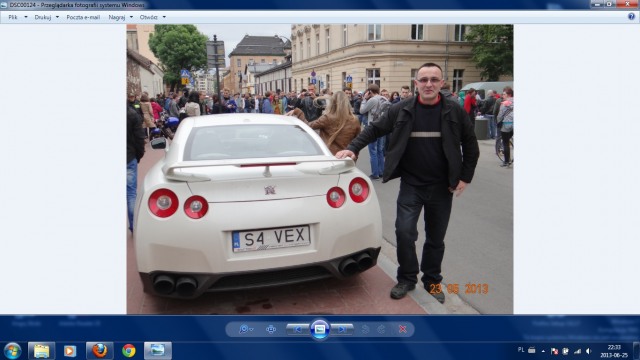Expand the Drukuj dropdown arrow
Screen dimensions: 640x360
click(x=57, y=17)
